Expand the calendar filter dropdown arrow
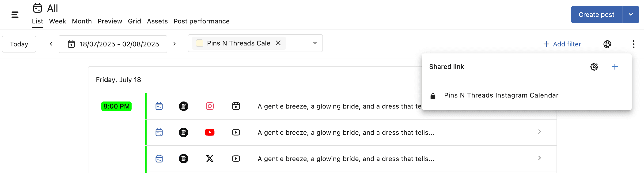644x173 pixels. click(x=315, y=43)
